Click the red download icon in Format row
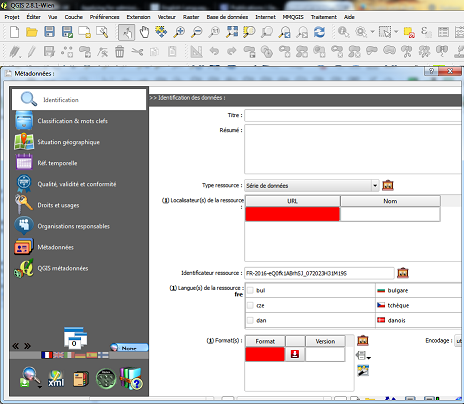Screen dimensions: 464x404 (295, 354)
